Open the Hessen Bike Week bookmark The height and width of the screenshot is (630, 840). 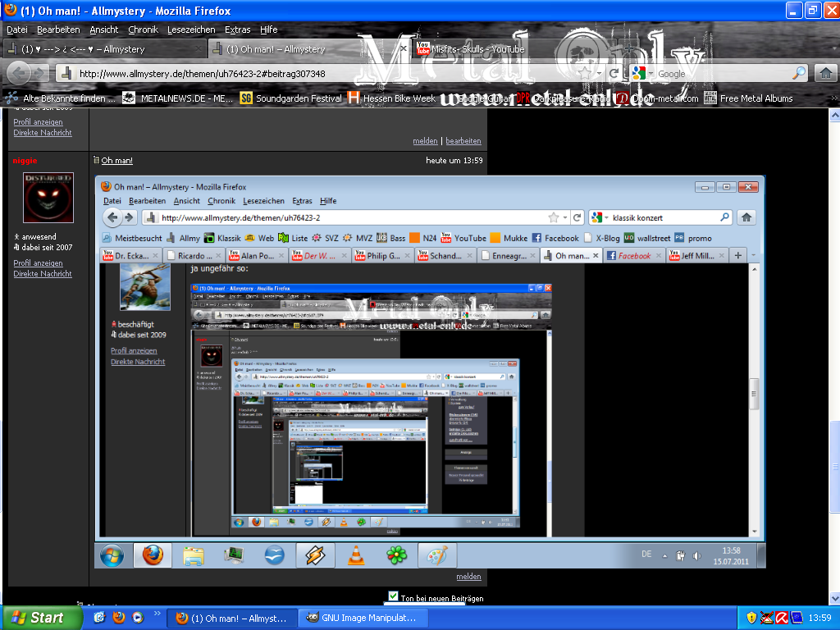click(x=391, y=98)
